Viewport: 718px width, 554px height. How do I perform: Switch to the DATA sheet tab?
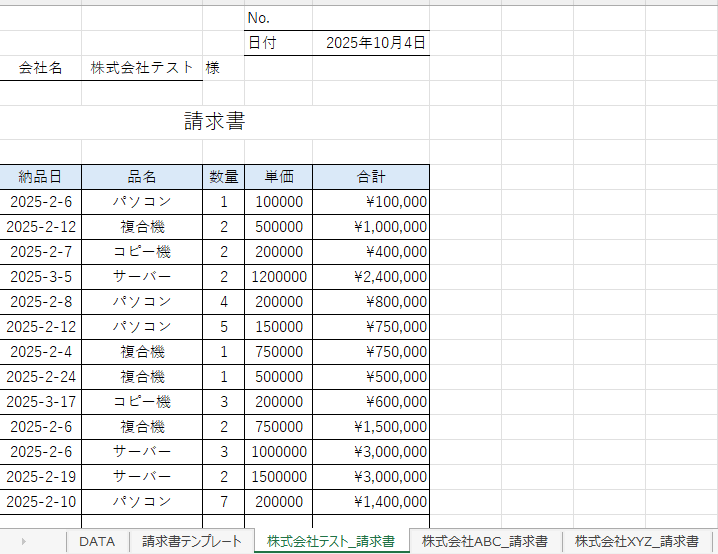click(x=97, y=541)
